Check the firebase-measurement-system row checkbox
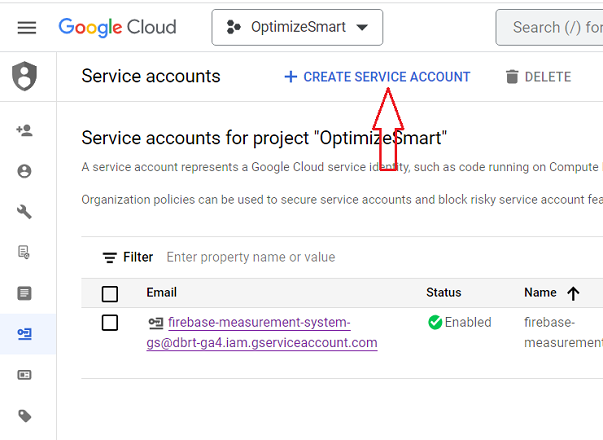The width and height of the screenshot is (603, 440). pos(110,323)
